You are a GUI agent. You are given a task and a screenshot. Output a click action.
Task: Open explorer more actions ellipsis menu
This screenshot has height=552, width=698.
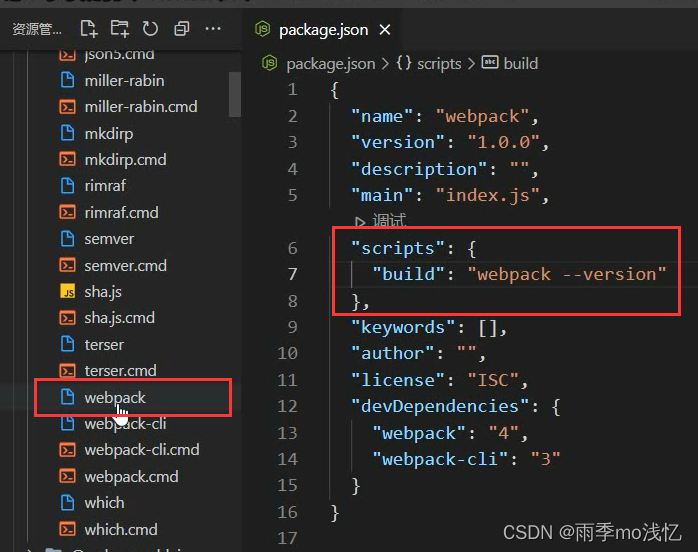coord(213,29)
